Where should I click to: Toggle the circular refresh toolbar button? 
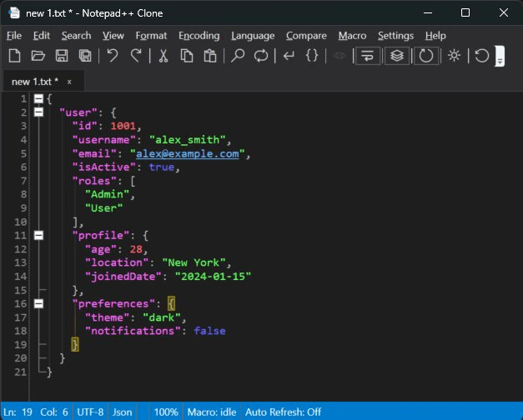pyautogui.click(x=426, y=56)
